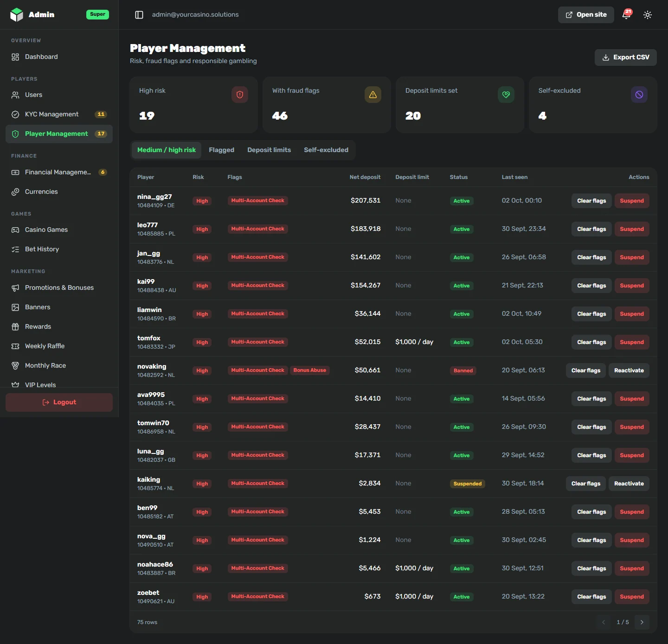Suspend player zoebet
This screenshot has height=644, width=668.
[632, 597]
